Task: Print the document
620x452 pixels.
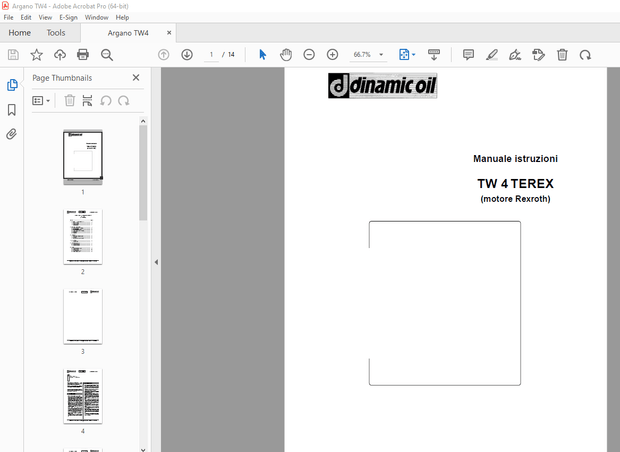Action: coord(83,55)
